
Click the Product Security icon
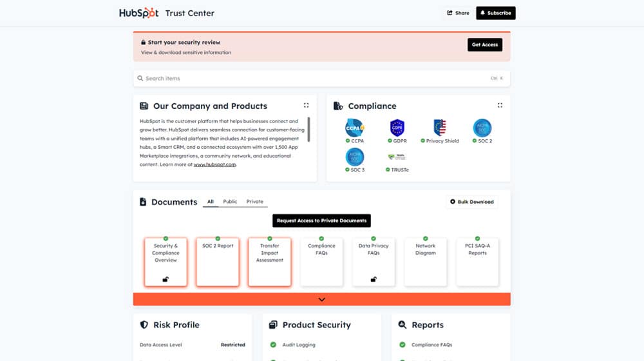click(x=273, y=325)
